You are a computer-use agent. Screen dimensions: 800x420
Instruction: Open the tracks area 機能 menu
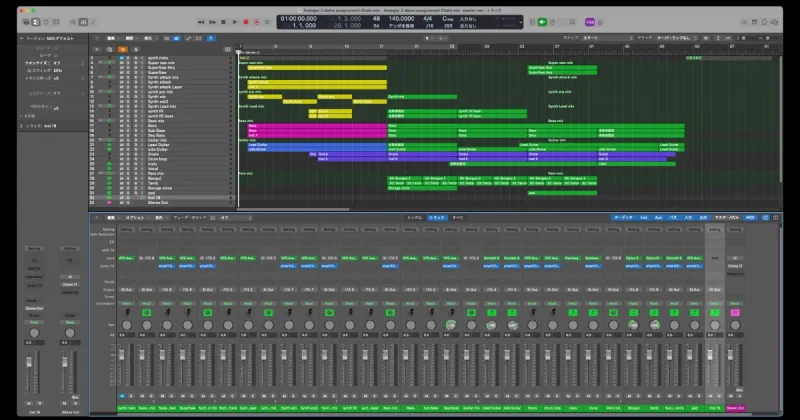tap(130, 38)
